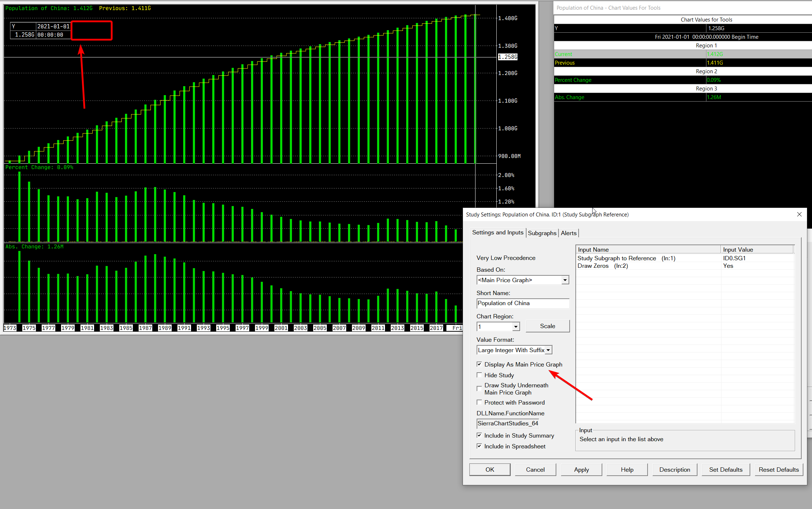Toggle Include in Spreadsheet checkbox
Viewport: 812px width, 509px height.
click(479, 446)
